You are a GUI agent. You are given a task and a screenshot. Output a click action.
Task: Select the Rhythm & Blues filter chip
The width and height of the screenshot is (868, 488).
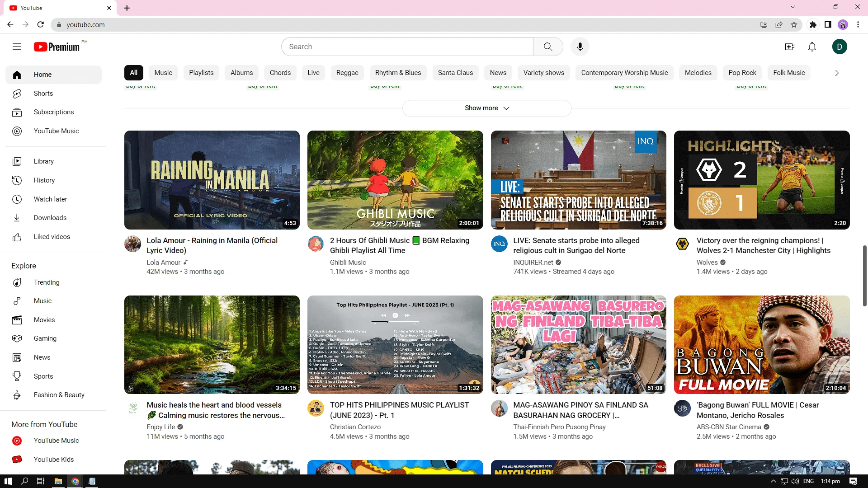click(398, 73)
